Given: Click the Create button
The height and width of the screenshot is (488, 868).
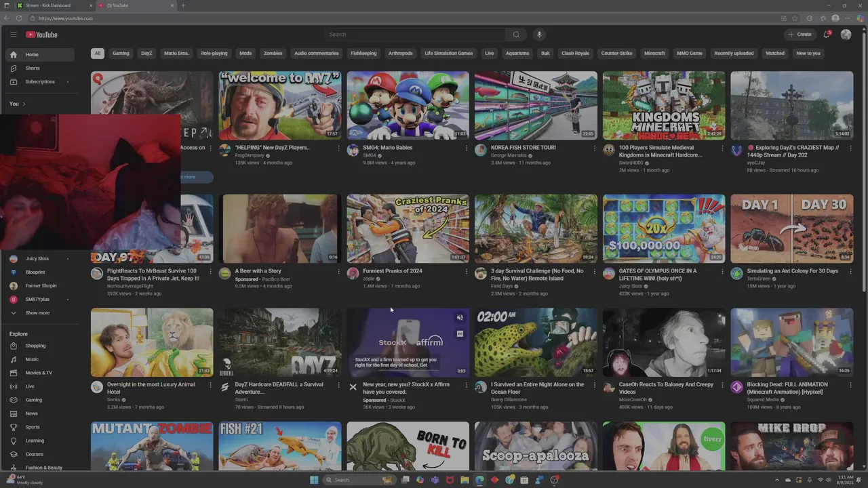Looking at the screenshot, I should 800,35.
